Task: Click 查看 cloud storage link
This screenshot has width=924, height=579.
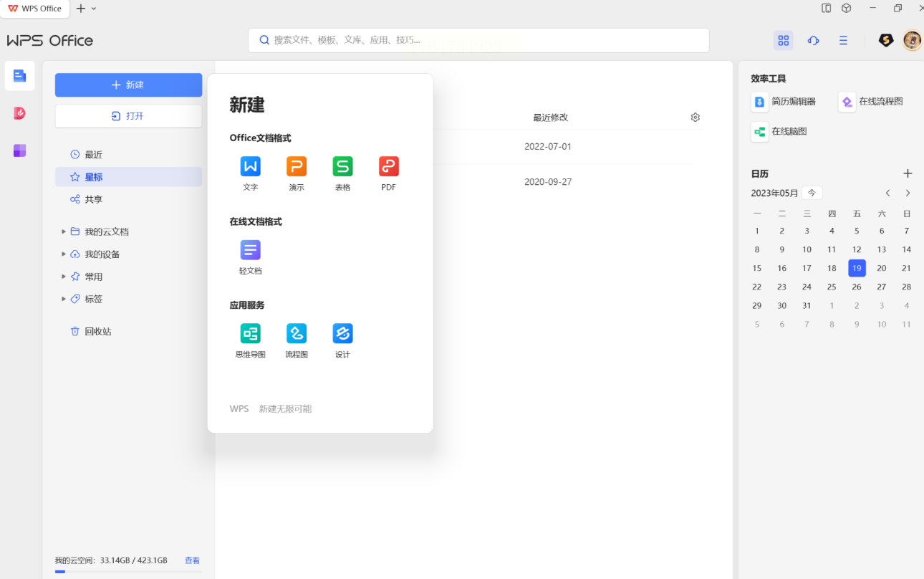Action: coord(192,560)
